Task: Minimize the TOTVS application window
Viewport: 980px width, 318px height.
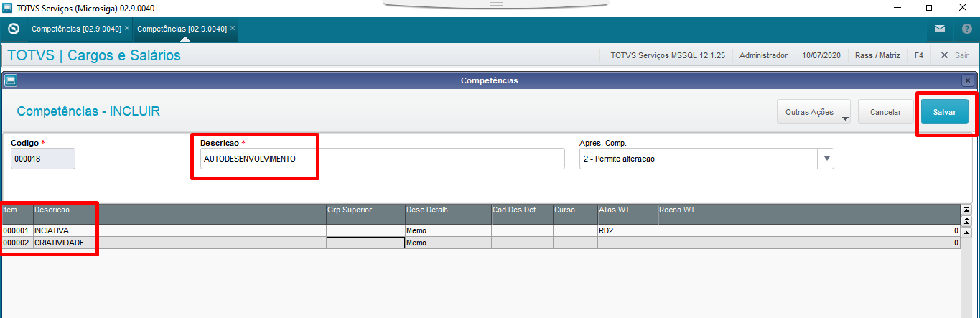Action: pos(897,8)
